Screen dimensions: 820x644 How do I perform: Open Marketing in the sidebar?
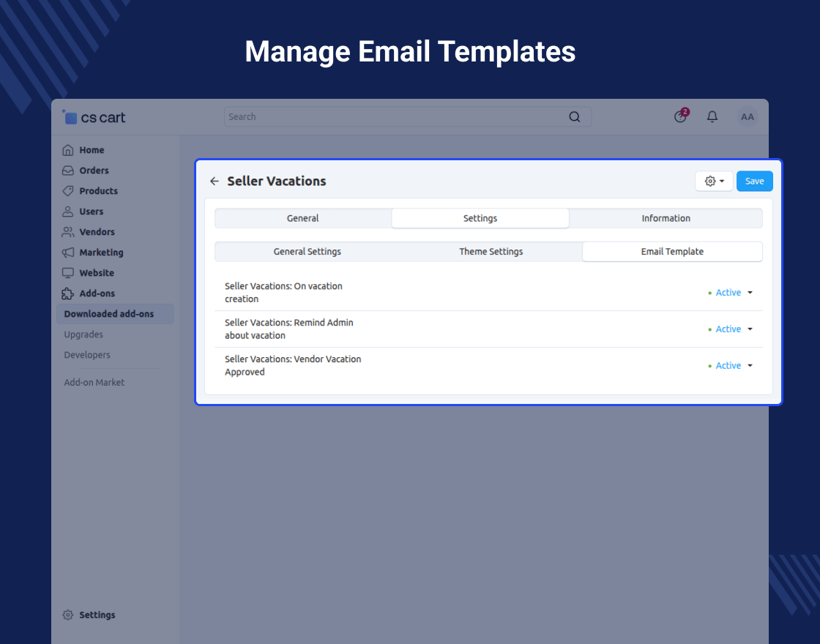102,252
